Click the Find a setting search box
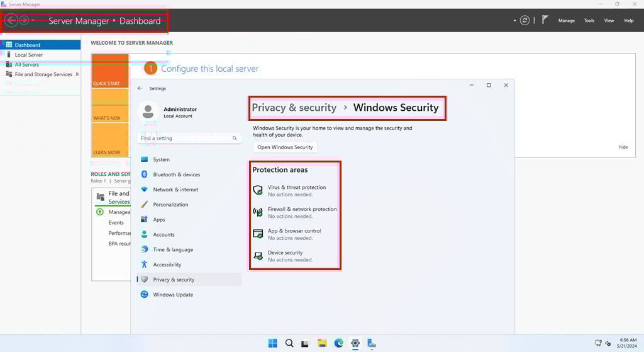The image size is (644, 352). click(x=185, y=138)
